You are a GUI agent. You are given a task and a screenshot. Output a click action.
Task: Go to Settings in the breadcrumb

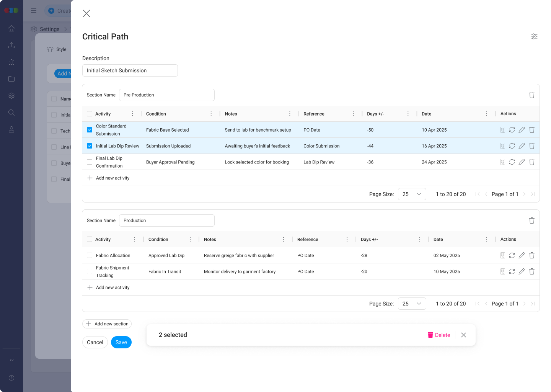tap(50, 29)
